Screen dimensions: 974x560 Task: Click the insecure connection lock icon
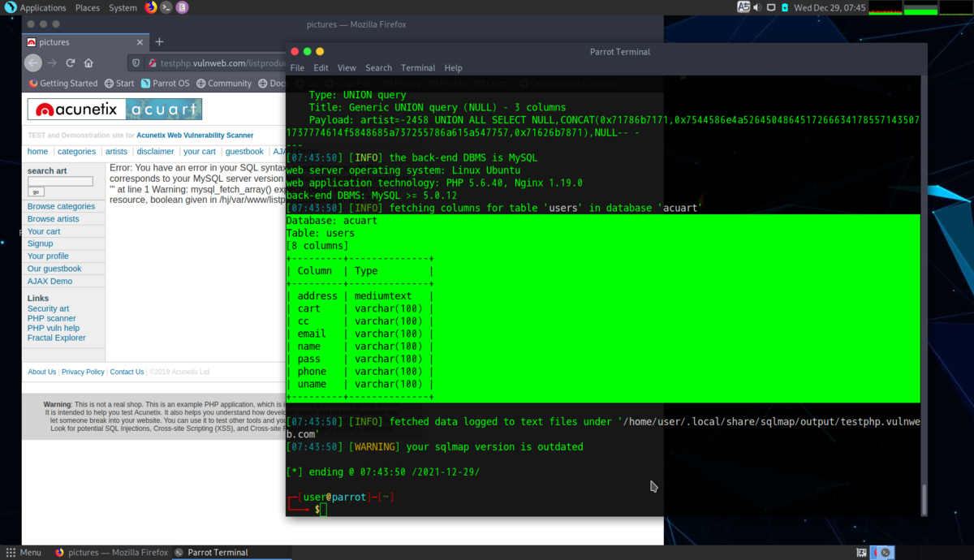pyautogui.click(x=152, y=62)
